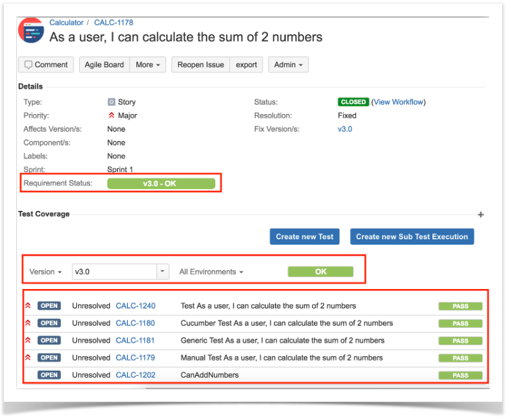Click the Unresolved text in CALC-1181 row
This screenshot has width=511, height=420.
pyautogui.click(x=91, y=341)
